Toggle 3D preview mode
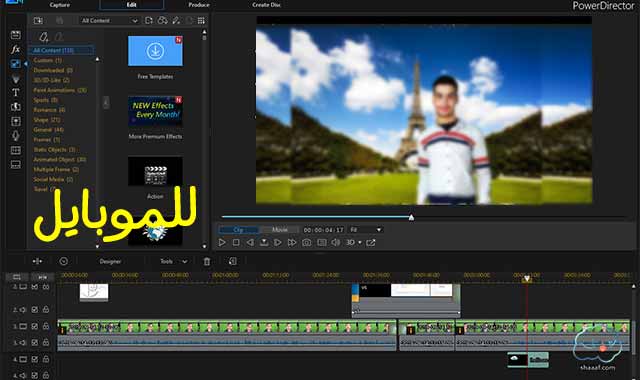 coord(350,242)
